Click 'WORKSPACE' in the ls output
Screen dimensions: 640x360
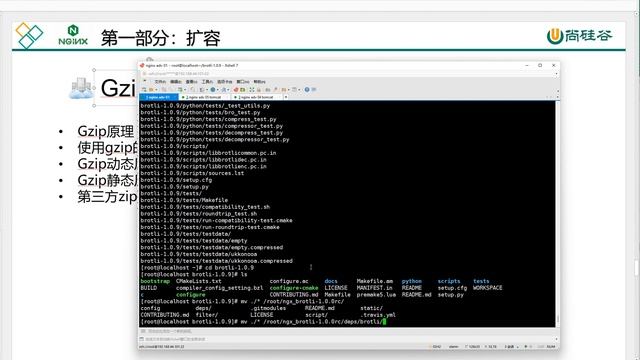coord(487,288)
